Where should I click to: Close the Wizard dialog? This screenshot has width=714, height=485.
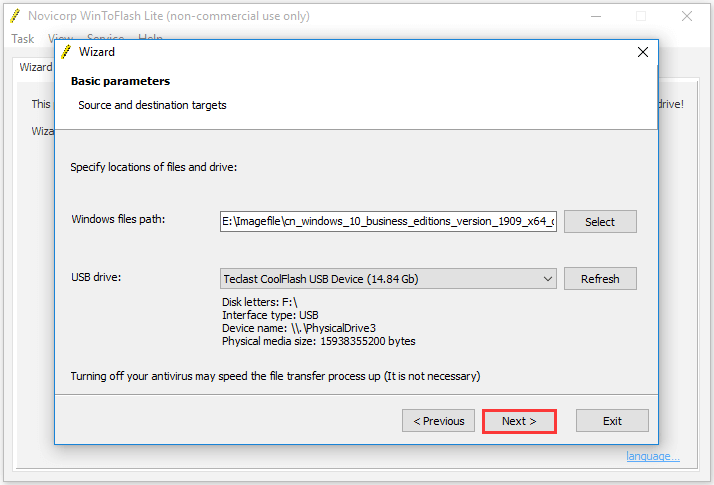click(643, 52)
